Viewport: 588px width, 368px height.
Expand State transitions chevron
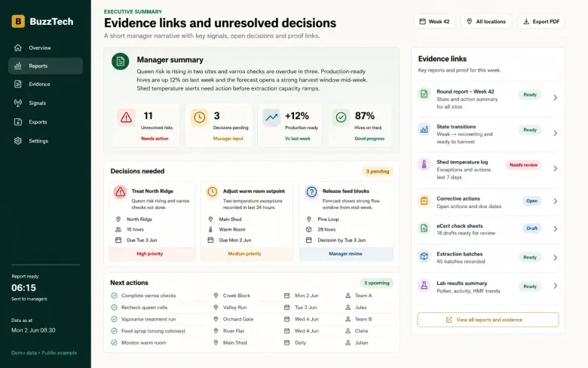[x=556, y=133]
